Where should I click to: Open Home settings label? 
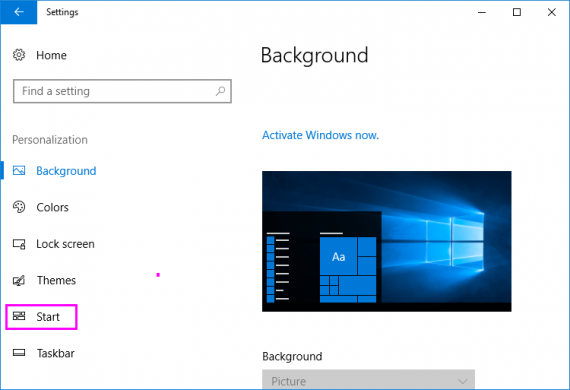51,55
